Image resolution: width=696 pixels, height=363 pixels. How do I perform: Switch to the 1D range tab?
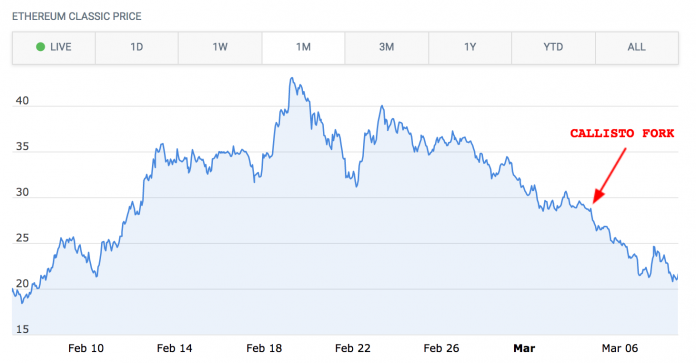[137, 47]
